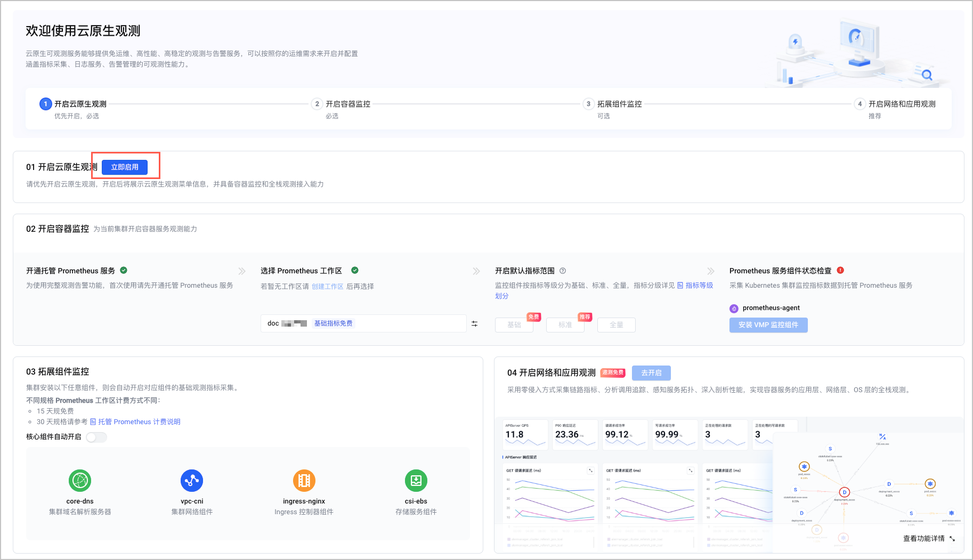Click the prometheus-agent purple icon

pyautogui.click(x=734, y=309)
